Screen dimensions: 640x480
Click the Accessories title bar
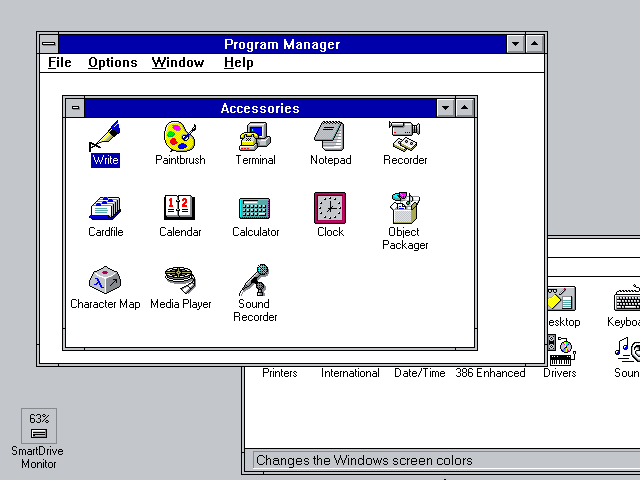260,108
